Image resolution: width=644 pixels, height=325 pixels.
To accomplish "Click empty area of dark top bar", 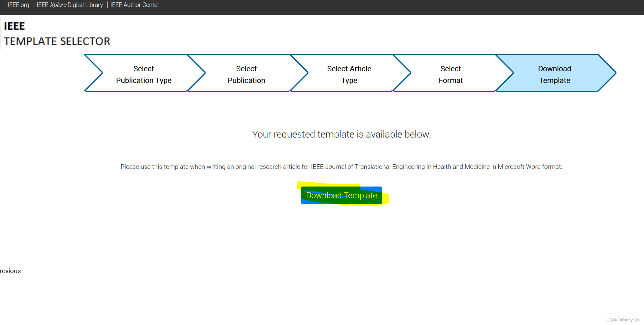I will (390, 7).
